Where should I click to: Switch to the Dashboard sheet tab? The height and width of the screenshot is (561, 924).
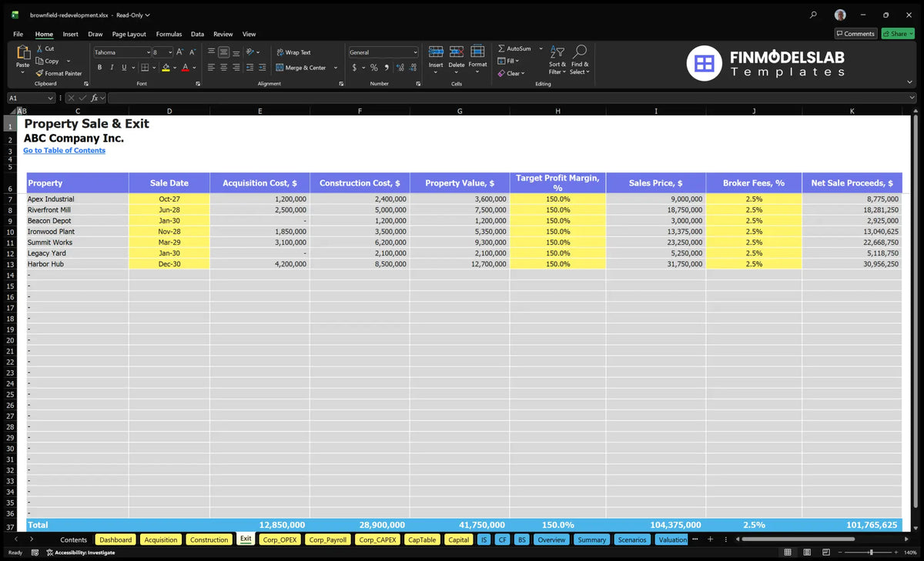point(115,539)
